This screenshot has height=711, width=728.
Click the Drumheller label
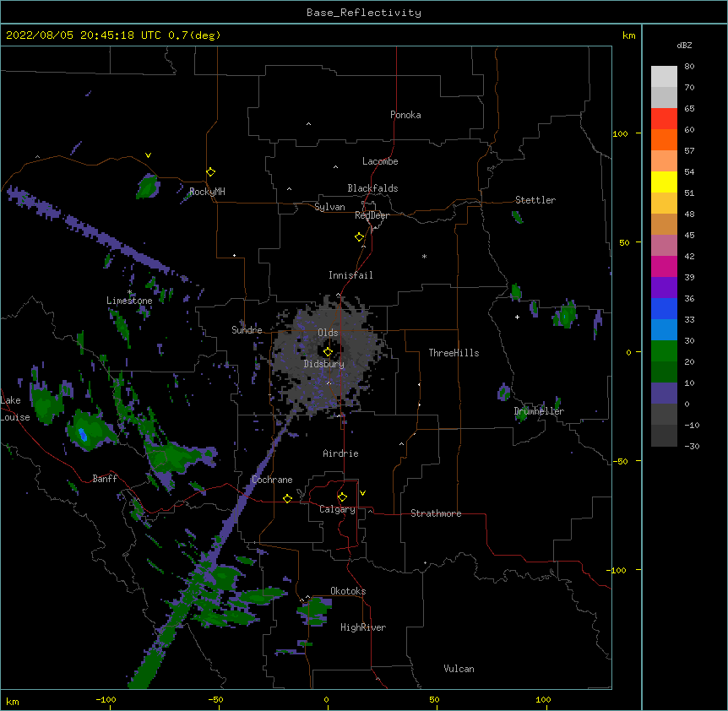coord(539,411)
